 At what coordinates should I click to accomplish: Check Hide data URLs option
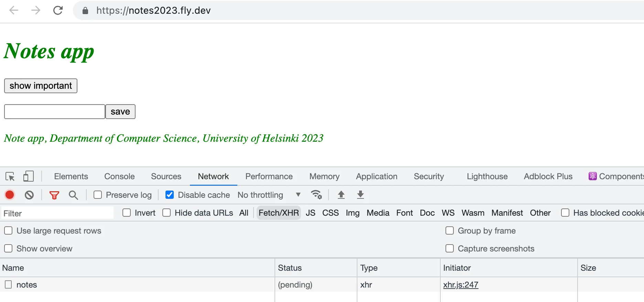click(167, 213)
